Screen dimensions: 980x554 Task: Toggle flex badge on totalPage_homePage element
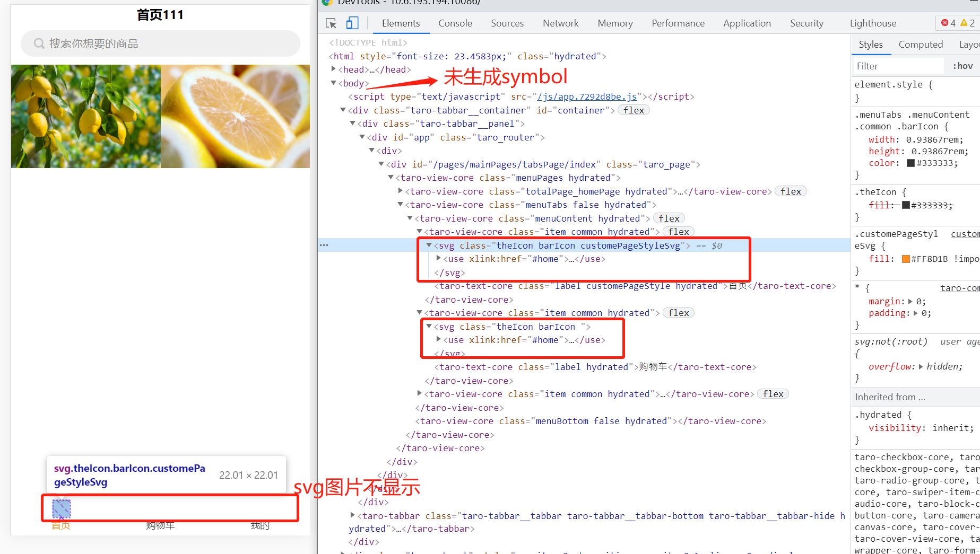tap(791, 191)
